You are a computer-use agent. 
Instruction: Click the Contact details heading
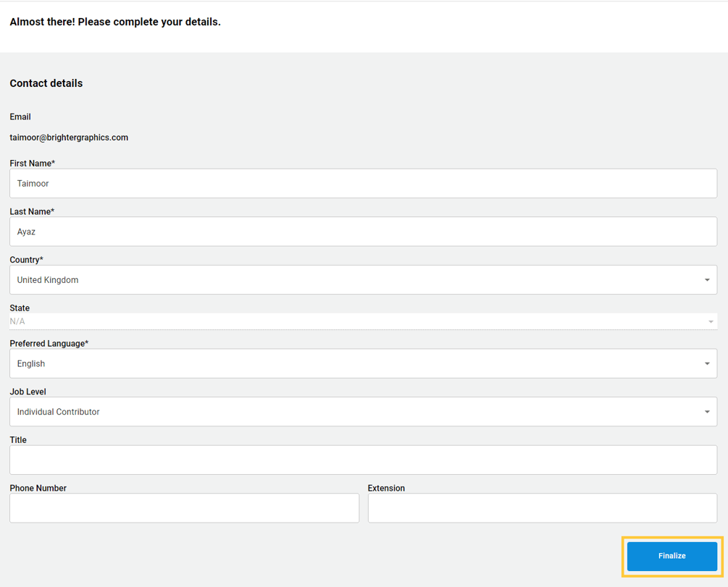point(46,83)
